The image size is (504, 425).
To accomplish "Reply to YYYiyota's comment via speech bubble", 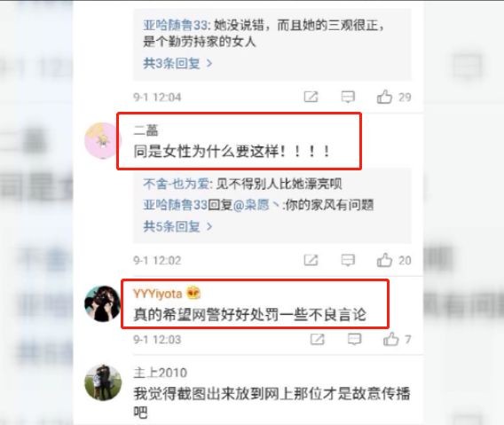I will tap(354, 339).
